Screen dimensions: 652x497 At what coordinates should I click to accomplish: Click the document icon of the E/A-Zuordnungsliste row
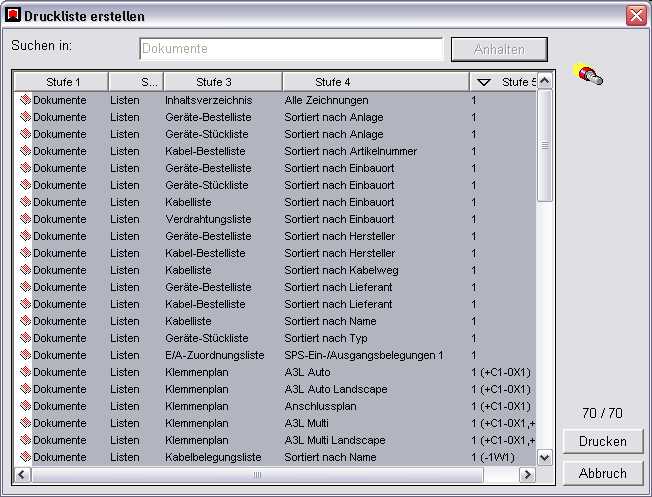tap(25, 355)
